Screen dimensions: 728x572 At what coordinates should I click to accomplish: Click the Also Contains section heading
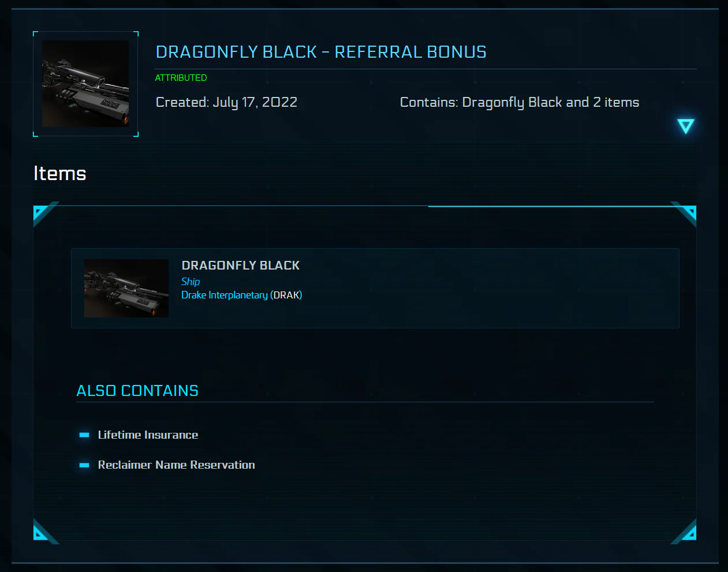pyautogui.click(x=137, y=391)
